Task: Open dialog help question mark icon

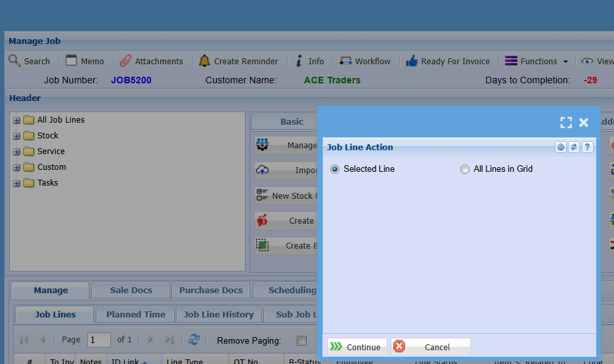Action: (x=587, y=147)
